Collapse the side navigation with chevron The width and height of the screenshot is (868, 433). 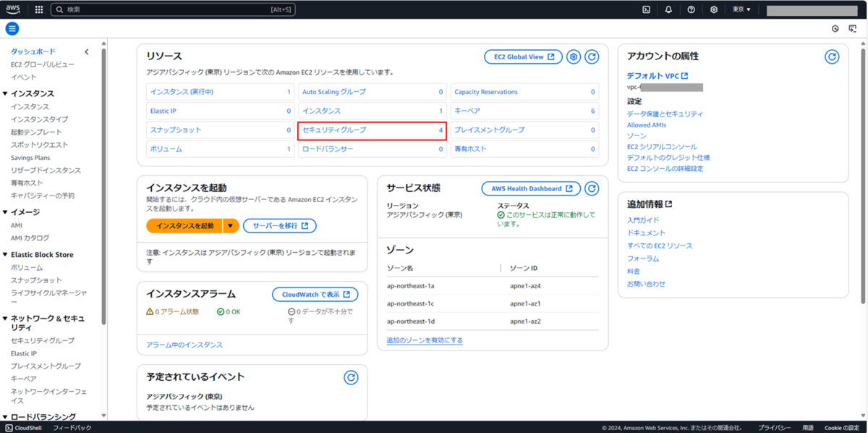click(88, 52)
